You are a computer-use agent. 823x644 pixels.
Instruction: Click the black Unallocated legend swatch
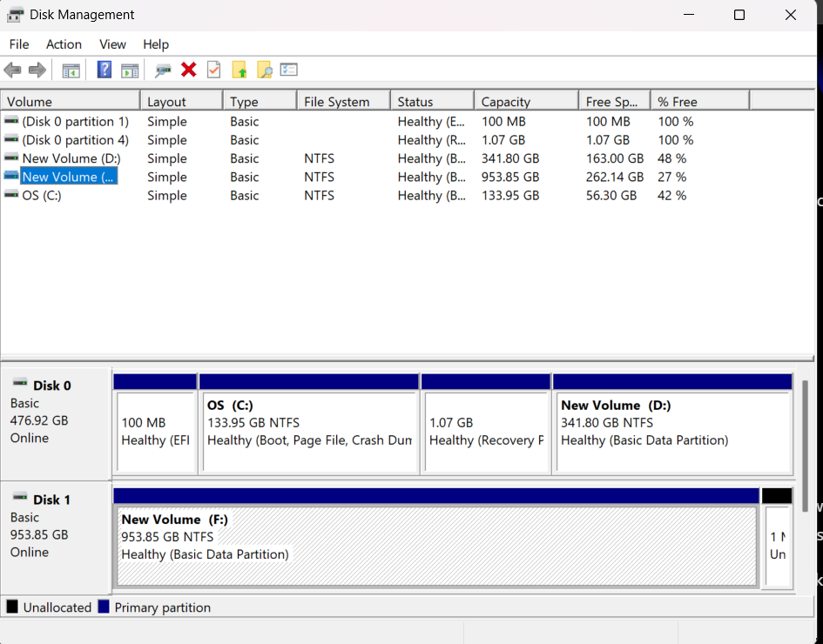coord(12,607)
